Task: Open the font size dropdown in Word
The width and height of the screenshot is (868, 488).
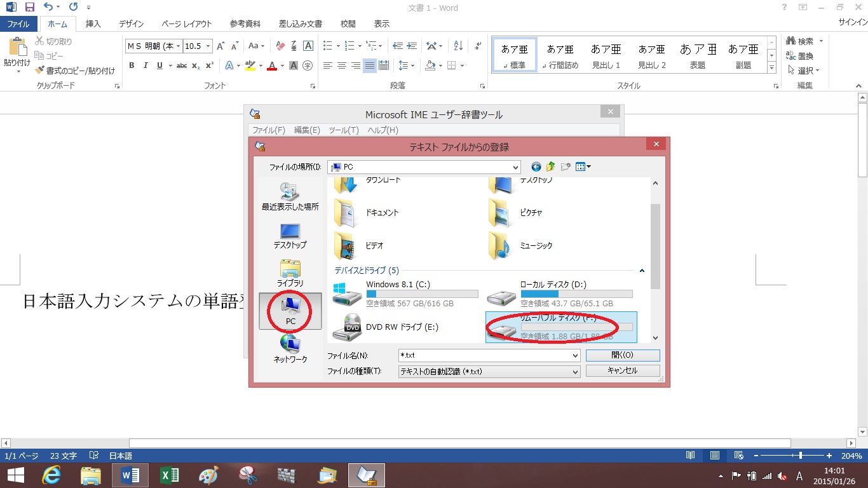Action: (208, 46)
